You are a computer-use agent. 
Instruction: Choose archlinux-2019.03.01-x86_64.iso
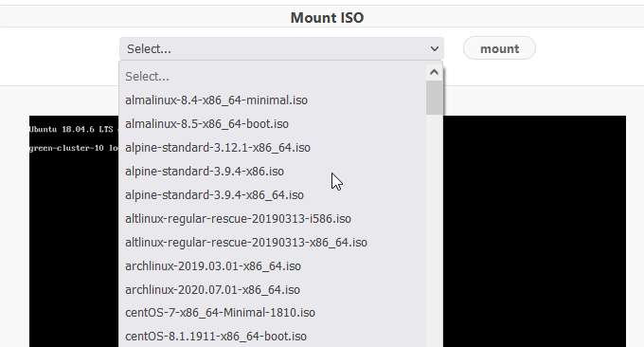(273, 266)
